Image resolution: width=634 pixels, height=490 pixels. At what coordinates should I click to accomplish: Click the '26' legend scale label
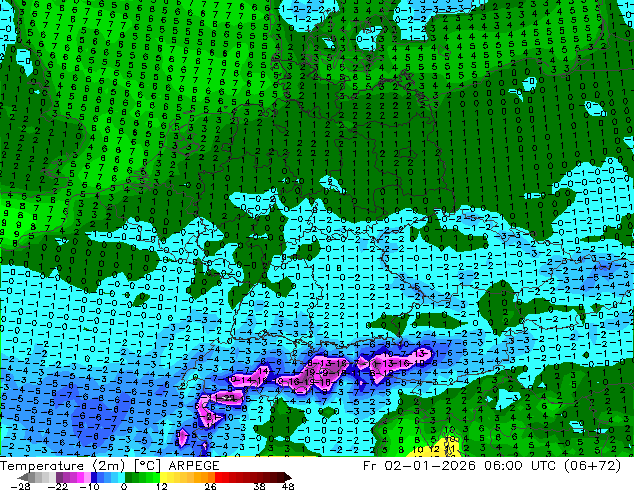210,486
